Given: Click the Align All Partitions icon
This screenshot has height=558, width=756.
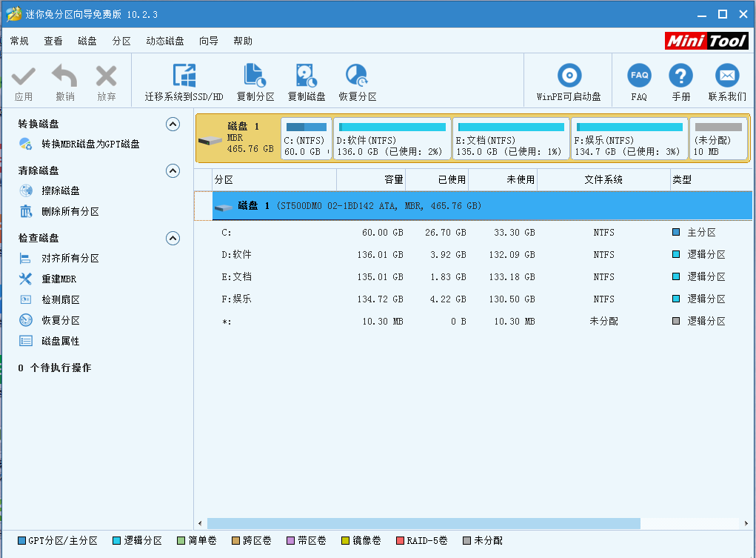Looking at the screenshot, I should [x=25, y=258].
